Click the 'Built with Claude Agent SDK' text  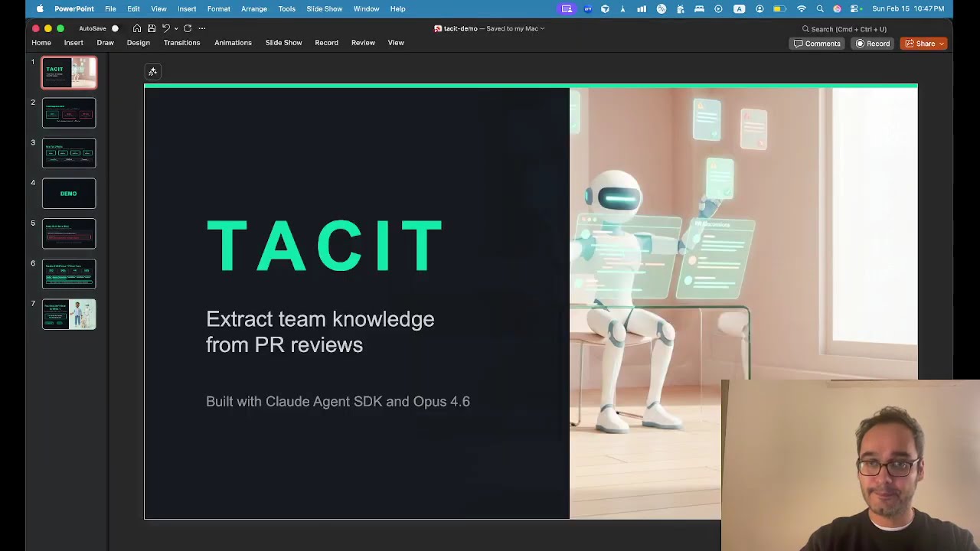[x=338, y=402]
